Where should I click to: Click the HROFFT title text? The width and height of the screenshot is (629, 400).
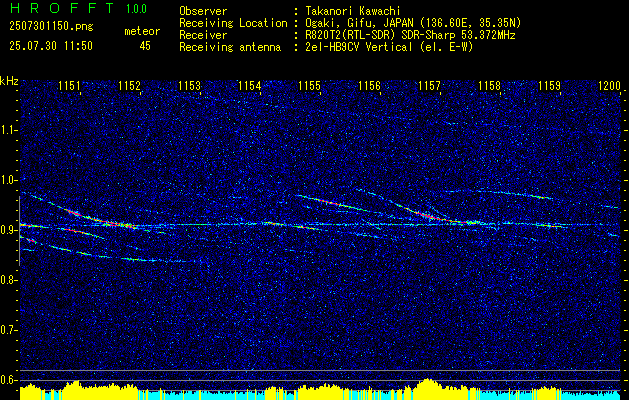point(61,8)
